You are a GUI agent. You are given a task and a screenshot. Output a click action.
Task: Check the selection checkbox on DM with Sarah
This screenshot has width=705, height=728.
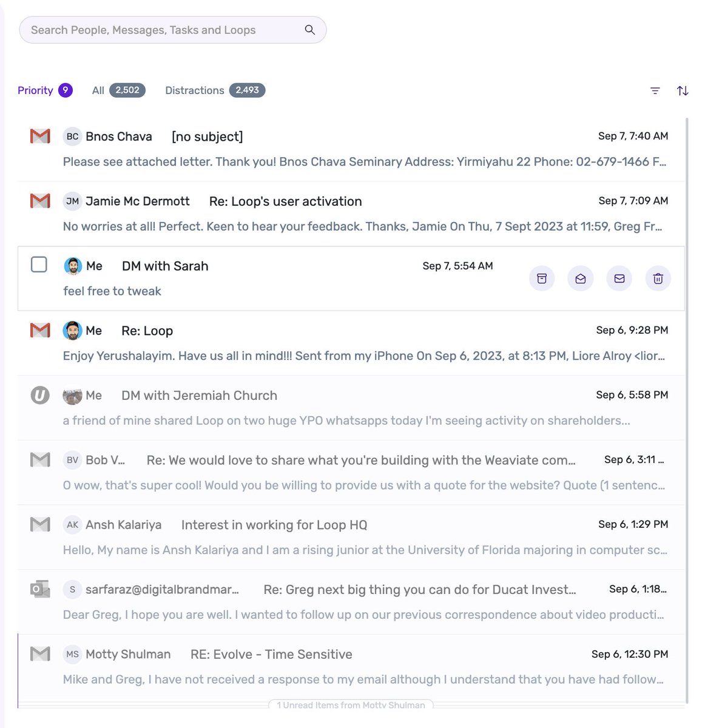coord(39,265)
